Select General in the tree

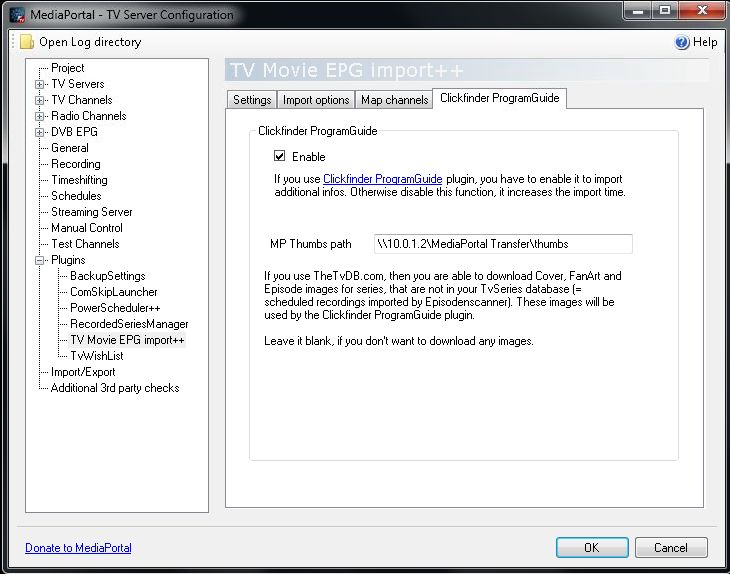[70, 148]
